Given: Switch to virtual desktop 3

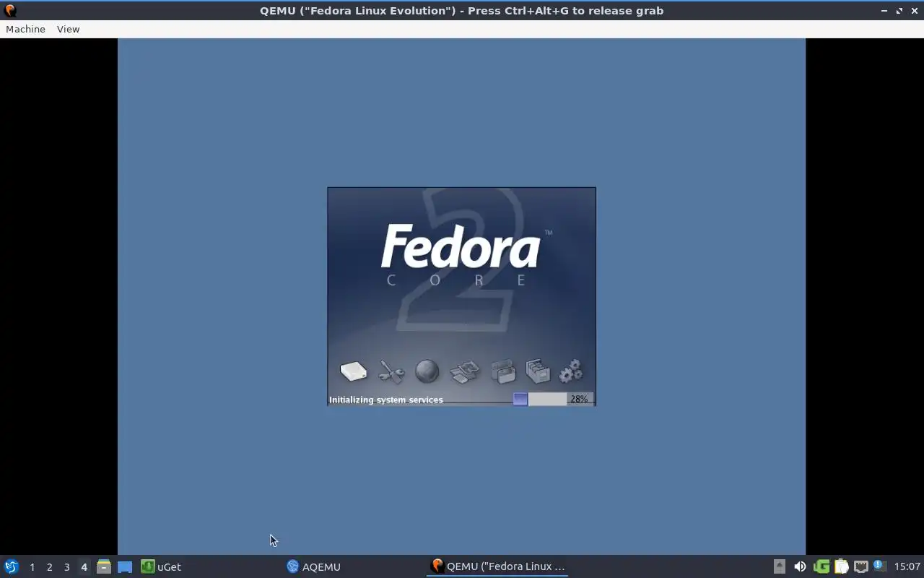Looking at the screenshot, I should tap(66, 567).
